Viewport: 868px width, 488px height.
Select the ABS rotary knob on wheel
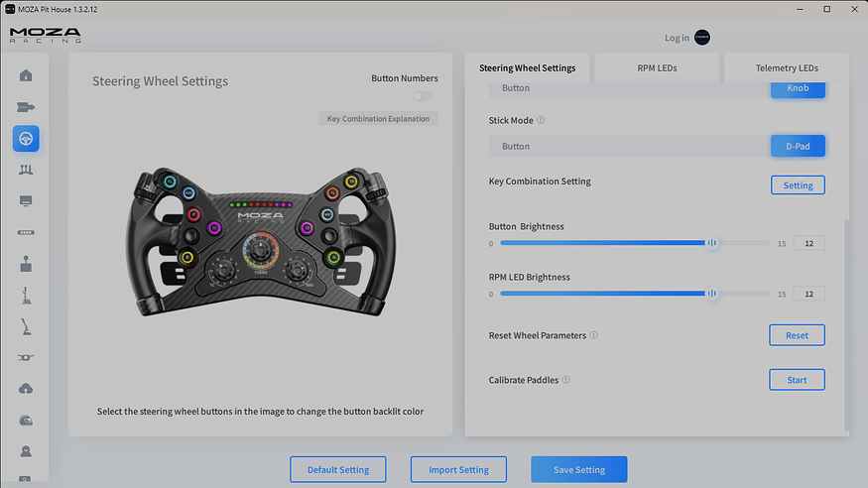(x=298, y=270)
